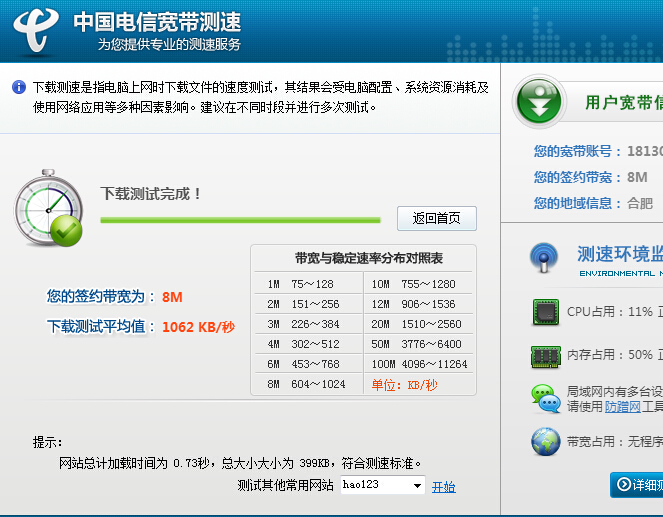Image resolution: width=663 pixels, height=517 pixels.
Task: Click the blue 详细 button at bottom right
Action: (x=636, y=484)
